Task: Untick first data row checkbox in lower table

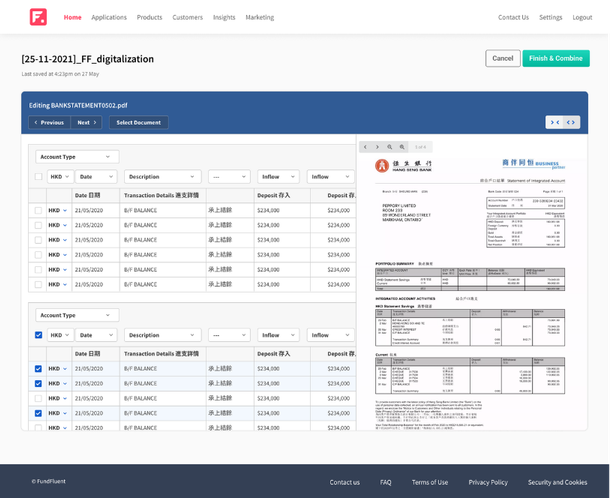Action: 38,369
